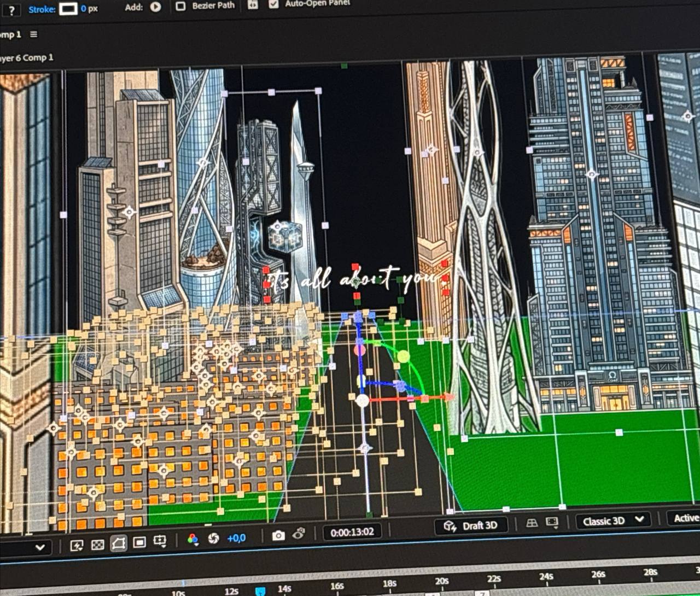Select the Comp 1 composition tab
This screenshot has height=596, width=700.
(x=10, y=35)
